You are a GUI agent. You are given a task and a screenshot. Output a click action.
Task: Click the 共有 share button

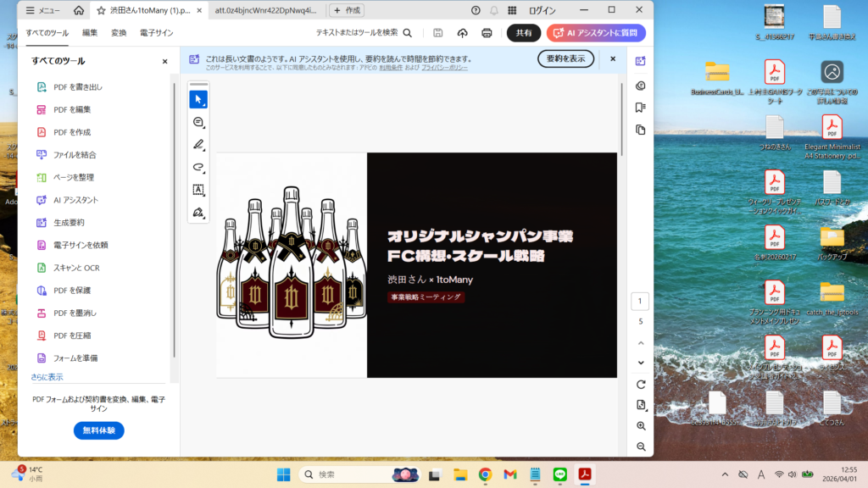523,33
